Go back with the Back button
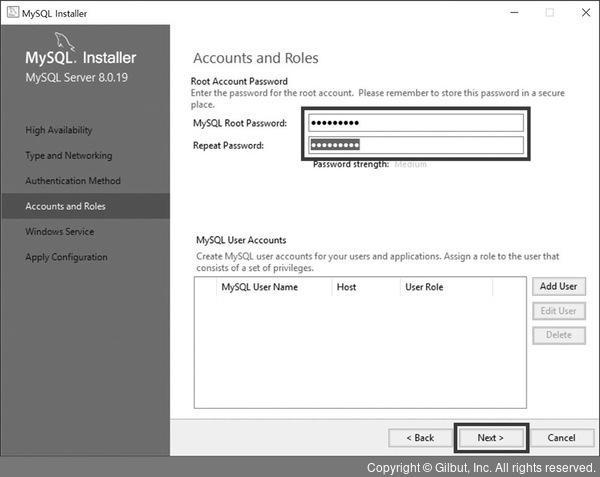 click(x=421, y=438)
